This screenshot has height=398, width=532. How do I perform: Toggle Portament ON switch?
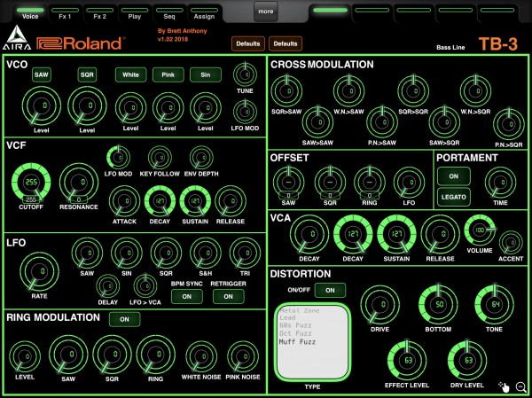[454, 176]
